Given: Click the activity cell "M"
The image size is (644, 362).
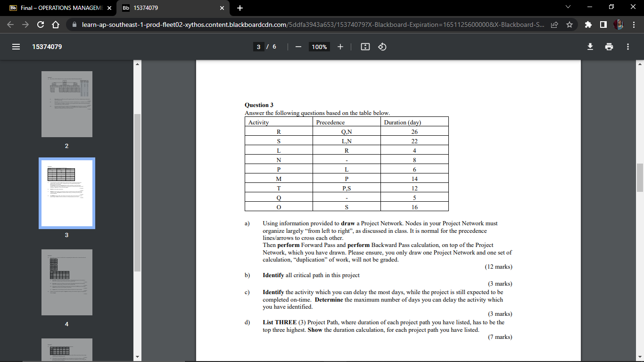Looking at the screenshot, I should 279,179.
